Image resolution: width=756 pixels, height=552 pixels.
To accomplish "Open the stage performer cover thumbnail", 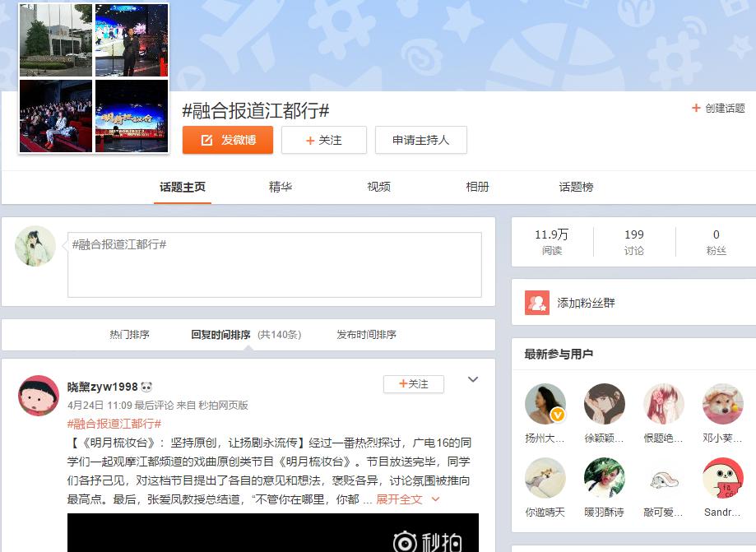I will click(x=132, y=40).
